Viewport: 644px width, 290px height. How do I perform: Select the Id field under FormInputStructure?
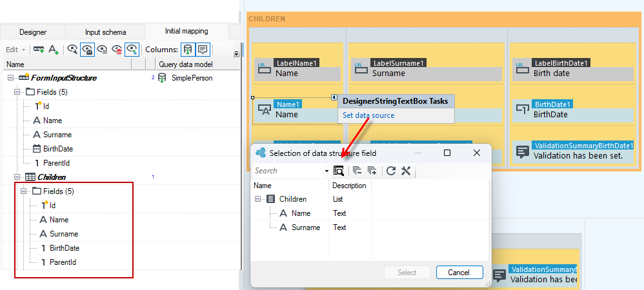click(x=46, y=106)
